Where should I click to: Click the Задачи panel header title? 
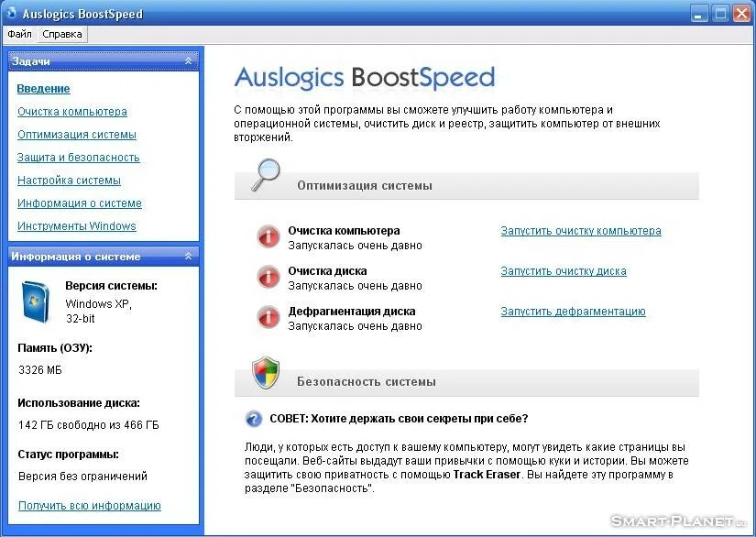pyautogui.click(x=31, y=61)
